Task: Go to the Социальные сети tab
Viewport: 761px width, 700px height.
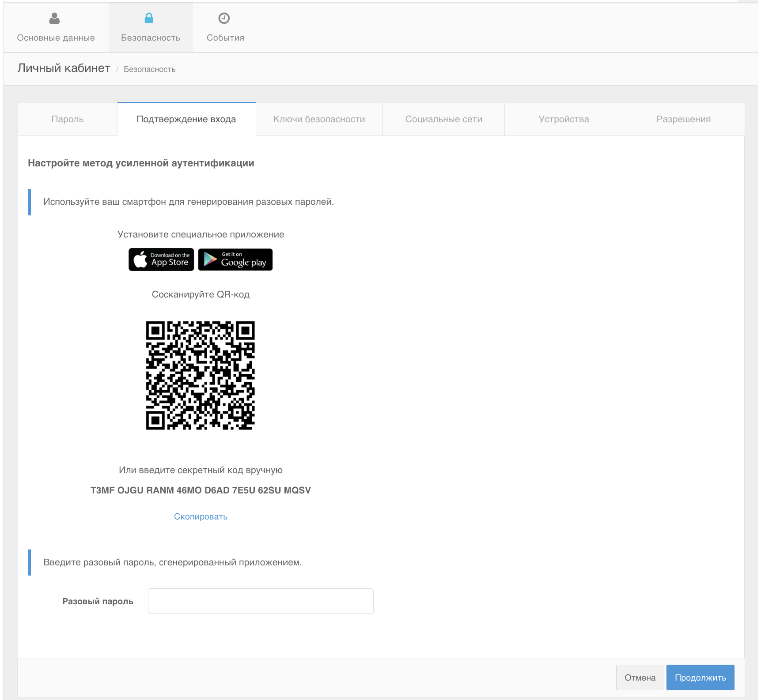Action: click(x=443, y=119)
